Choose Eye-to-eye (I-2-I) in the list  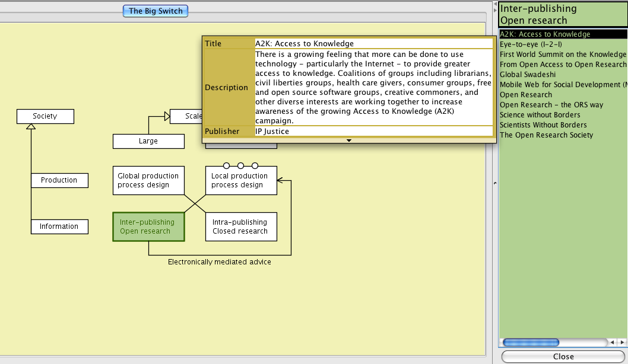531,44
